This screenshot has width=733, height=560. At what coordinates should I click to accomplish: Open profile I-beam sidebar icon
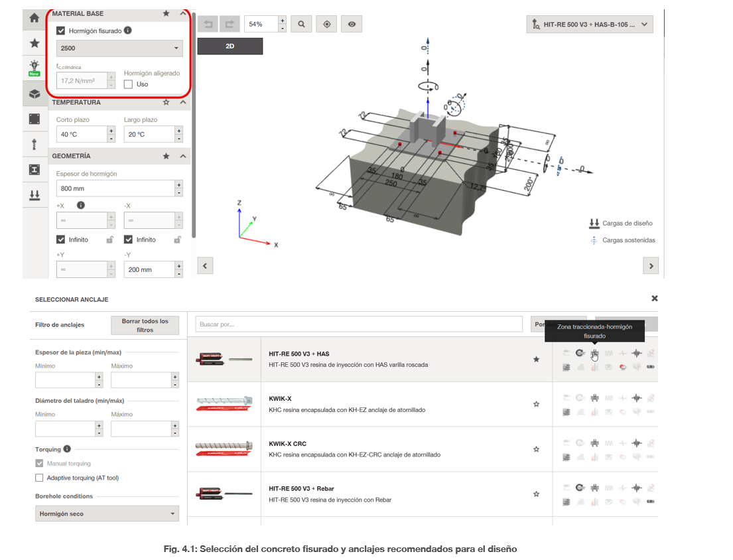tap(34, 170)
